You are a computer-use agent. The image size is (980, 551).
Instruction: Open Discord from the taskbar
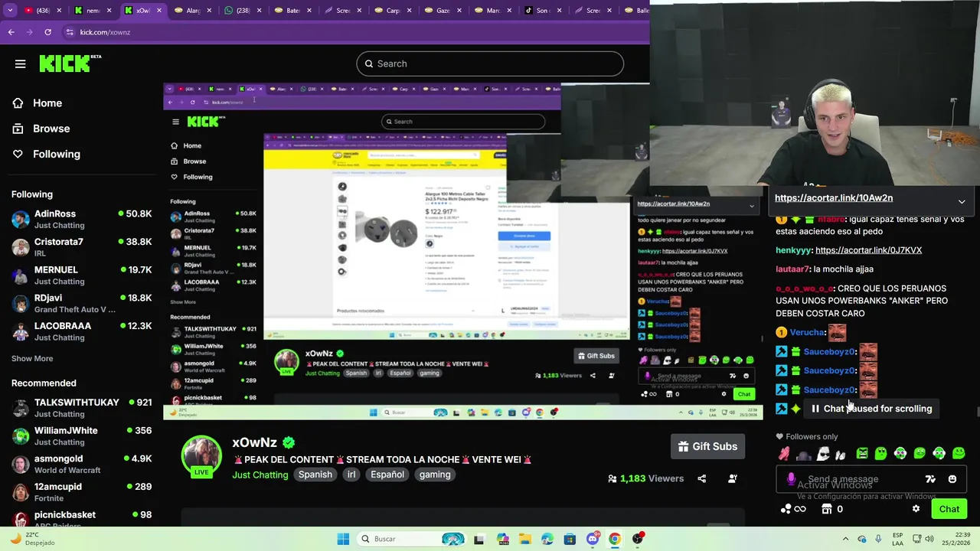tap(592, 539)
